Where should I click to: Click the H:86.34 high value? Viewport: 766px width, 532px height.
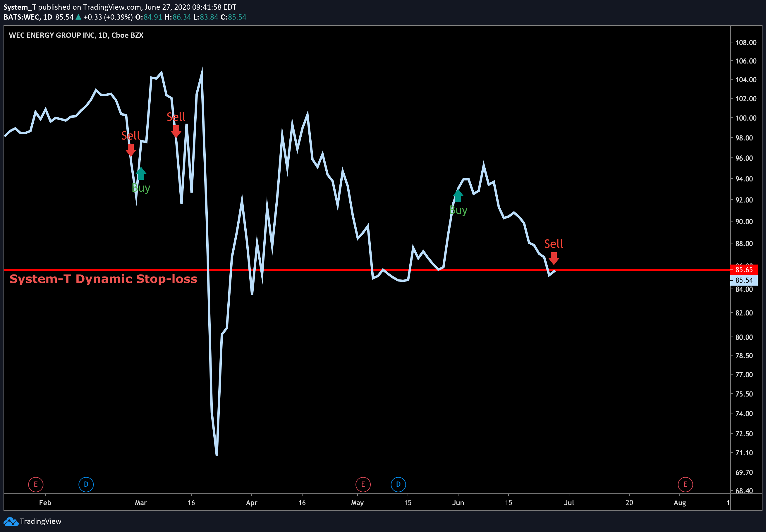click(178, 17)
